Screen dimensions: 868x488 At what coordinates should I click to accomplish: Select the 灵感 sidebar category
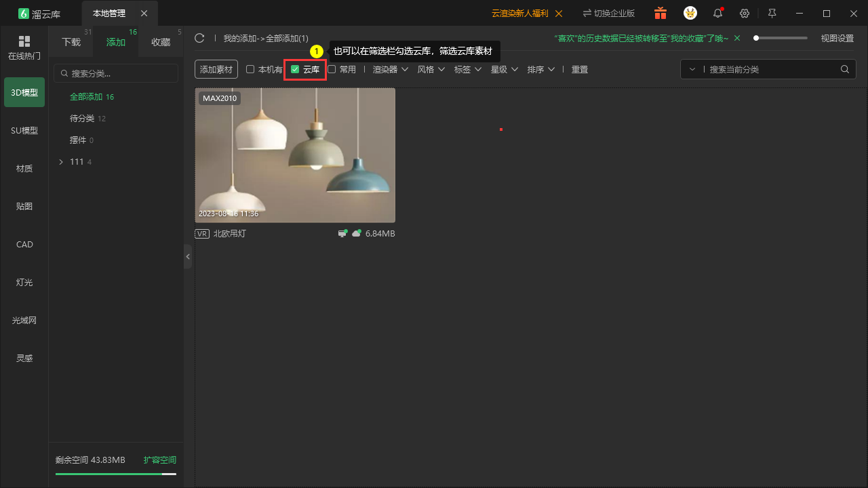click(x=24, y=358)
